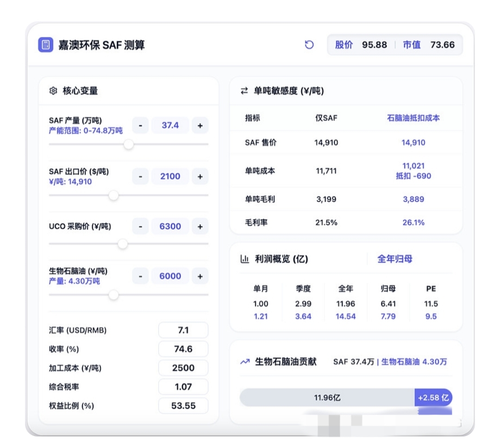
Task: Click the UCO 采购价 slider handle
Action: (x=122, y=244)
